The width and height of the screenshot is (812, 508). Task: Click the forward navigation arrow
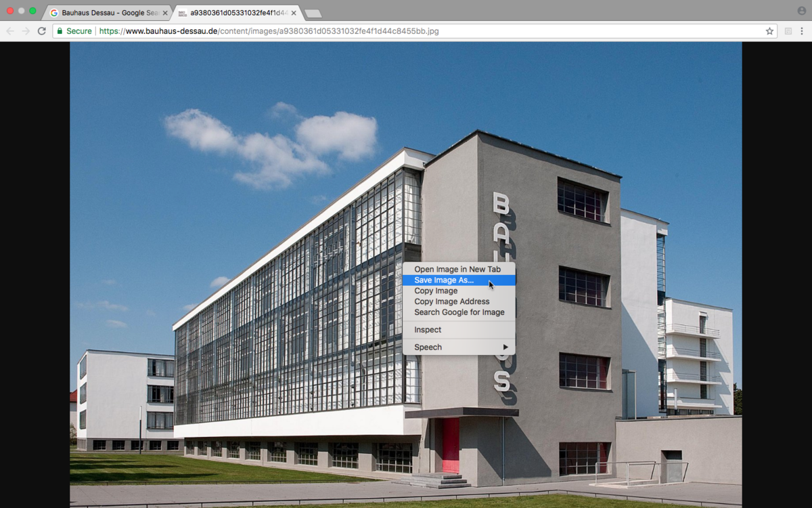tap(26, 31)
